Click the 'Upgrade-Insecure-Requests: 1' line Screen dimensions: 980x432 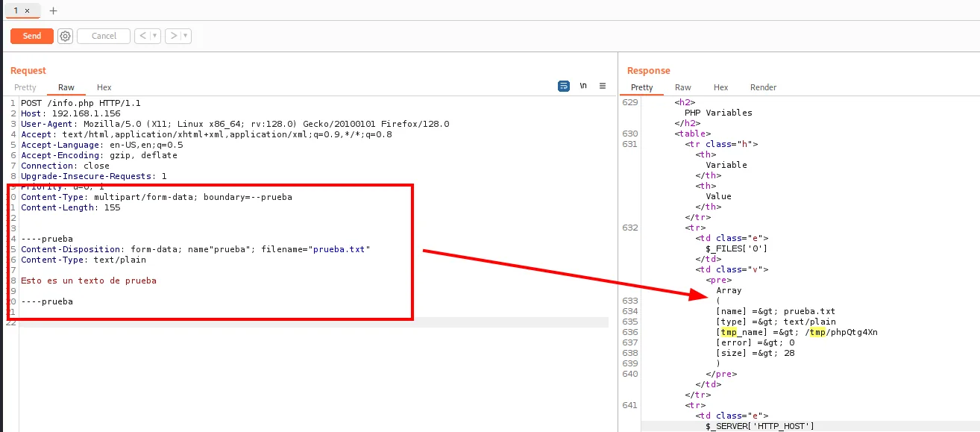tap(94, 176)
